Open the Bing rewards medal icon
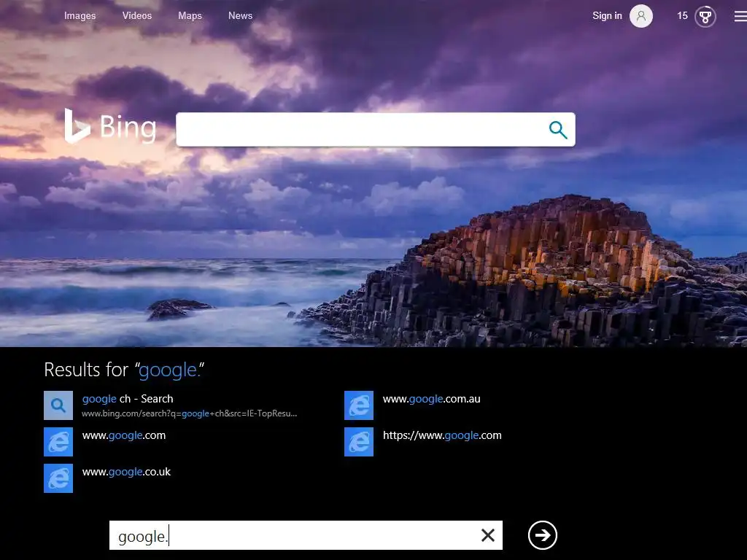This screenshot has height=560, width=747. click(705, 17)
